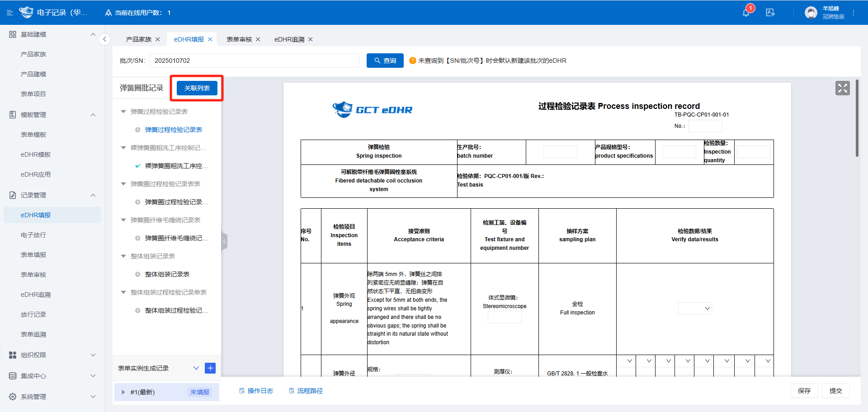Screen dimensions: 868x412
Task: Go to eDHR应用 in sidebar
Action: [x=36, y=174]
